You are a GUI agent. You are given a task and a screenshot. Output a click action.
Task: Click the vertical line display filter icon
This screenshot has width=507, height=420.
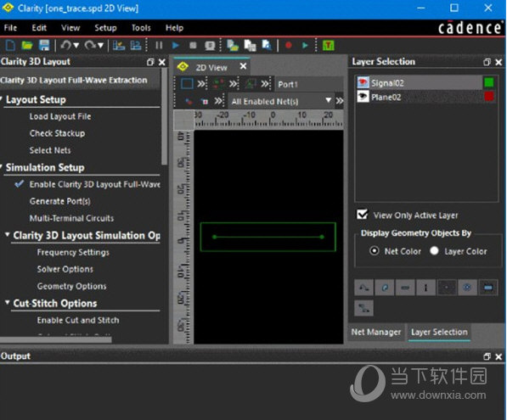[x=425, y=288]
